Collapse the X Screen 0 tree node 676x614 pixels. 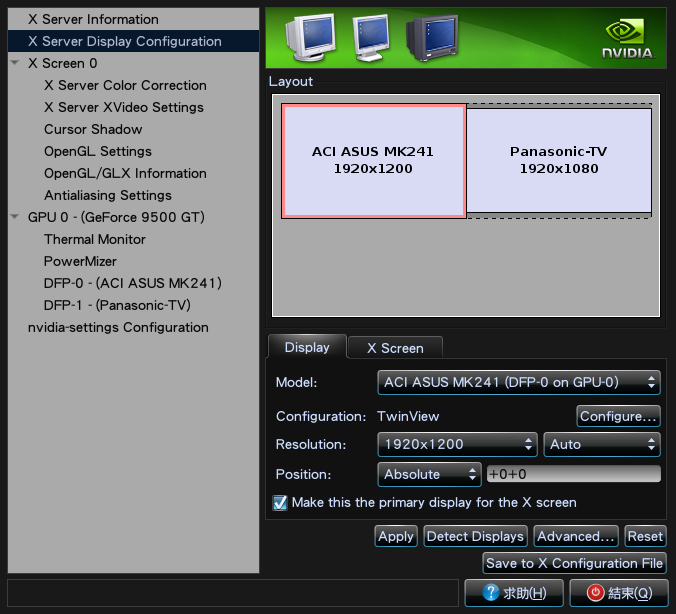click(x=15, y=63)
